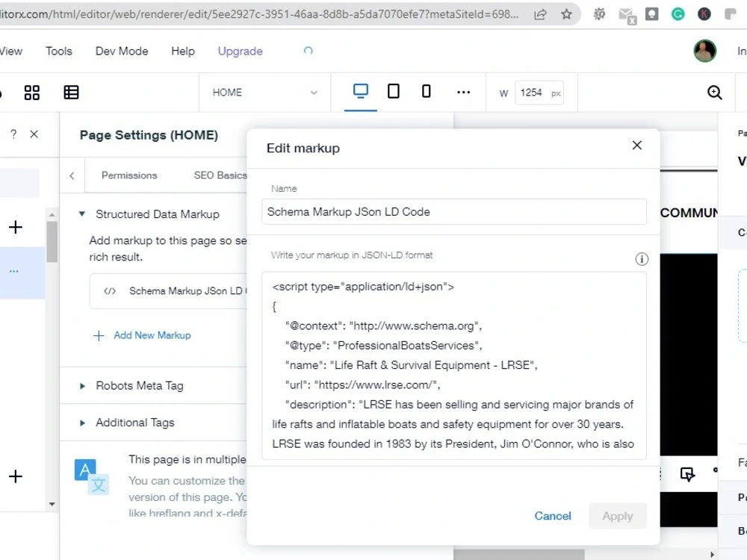Image resolution: width=747 pixels, height=560 pixels.
Task: Expand Additional Tags section
Action: point(82,423)
